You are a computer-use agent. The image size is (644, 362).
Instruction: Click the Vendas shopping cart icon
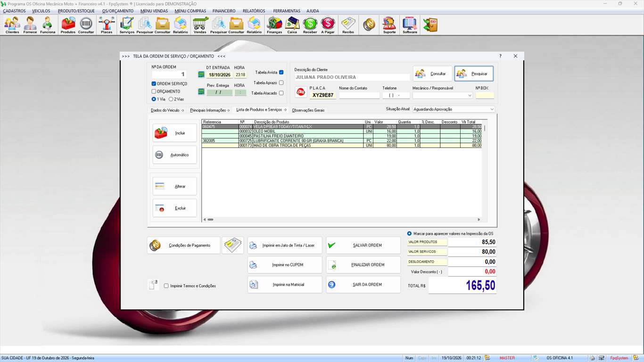[200, 25]
